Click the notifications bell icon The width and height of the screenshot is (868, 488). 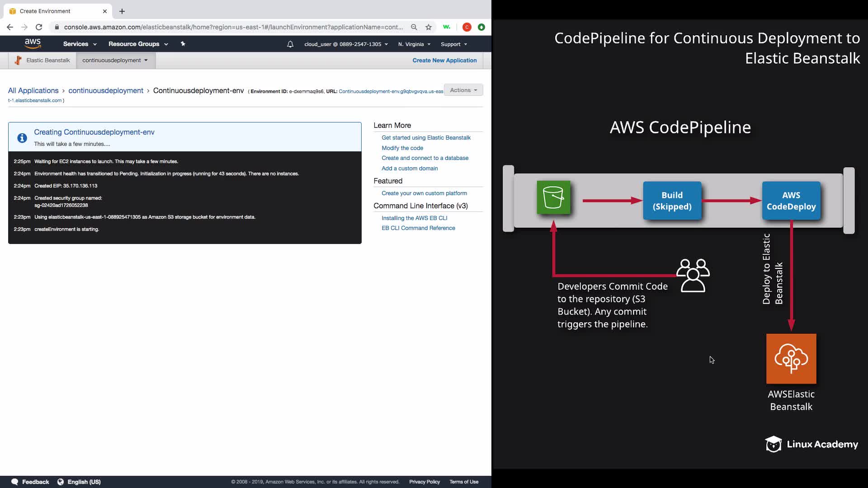pyautogui.click(x=290, y=44)
